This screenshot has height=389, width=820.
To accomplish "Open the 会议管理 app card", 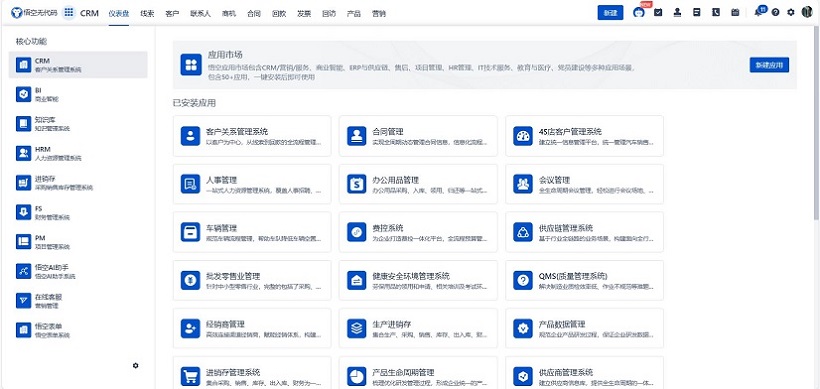I will [x=585, y=184].
